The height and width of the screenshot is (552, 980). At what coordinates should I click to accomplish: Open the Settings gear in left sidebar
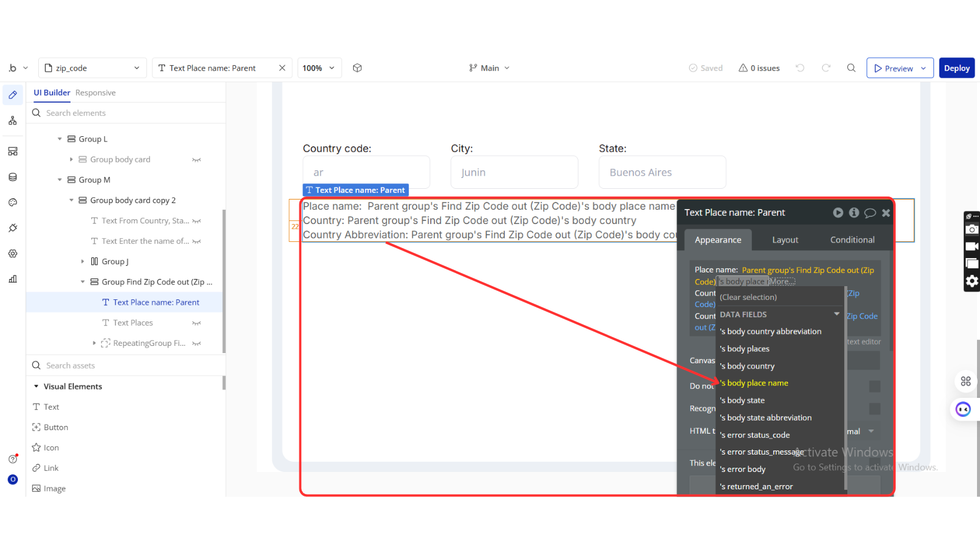pos(13,254)
